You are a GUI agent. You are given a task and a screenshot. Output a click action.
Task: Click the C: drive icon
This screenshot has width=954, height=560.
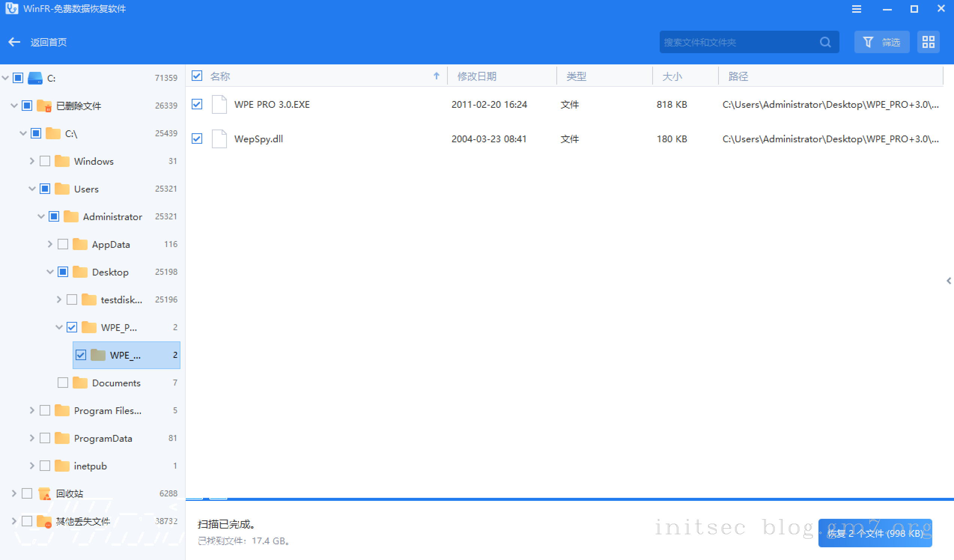[x=35, y=78]
